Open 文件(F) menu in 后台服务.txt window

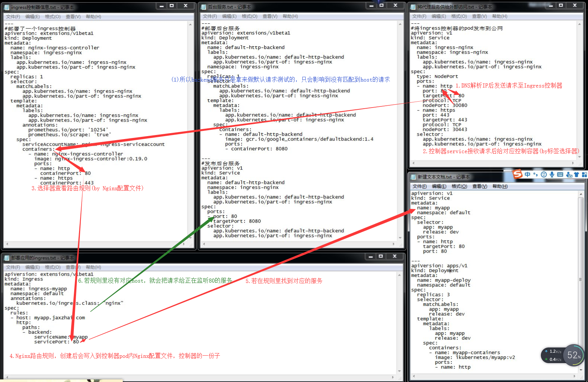click(210, 16)
